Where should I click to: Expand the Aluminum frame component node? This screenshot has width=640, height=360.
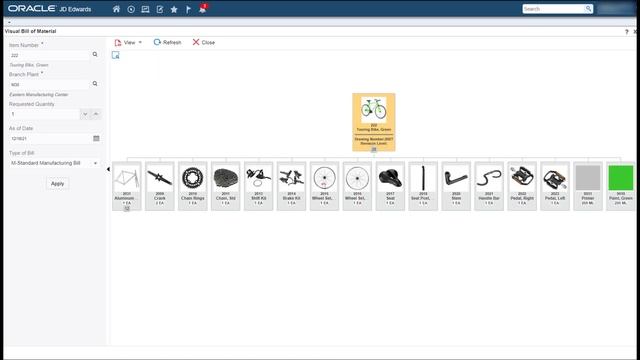[x=127, y=208]
